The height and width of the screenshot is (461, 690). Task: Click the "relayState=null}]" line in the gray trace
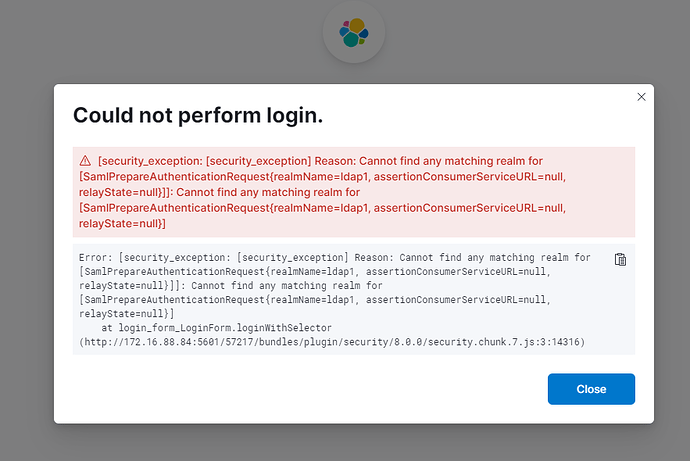point(127,314)
